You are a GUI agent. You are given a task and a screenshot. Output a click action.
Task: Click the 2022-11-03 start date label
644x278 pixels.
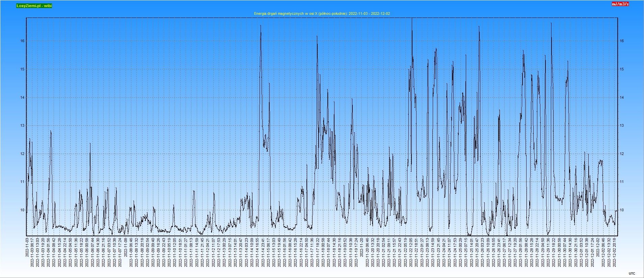pos(27,247)
